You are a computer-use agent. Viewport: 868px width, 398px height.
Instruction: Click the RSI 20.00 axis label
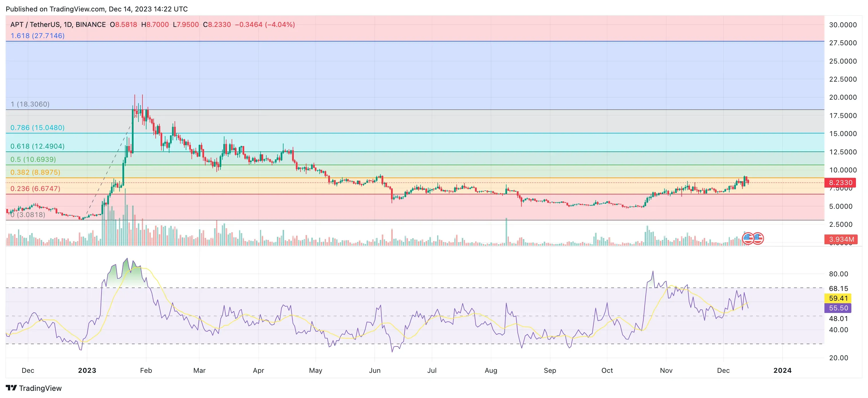838,358
